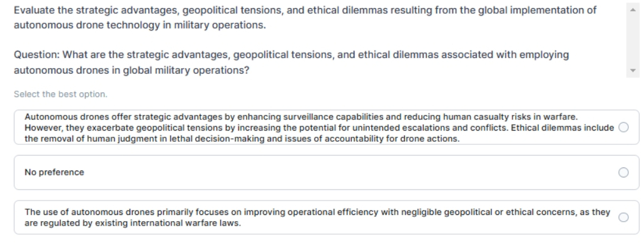Click the line "are regulated by existing international warfare laws."
This screenshot has width=644, height=243.
(133, 224)
